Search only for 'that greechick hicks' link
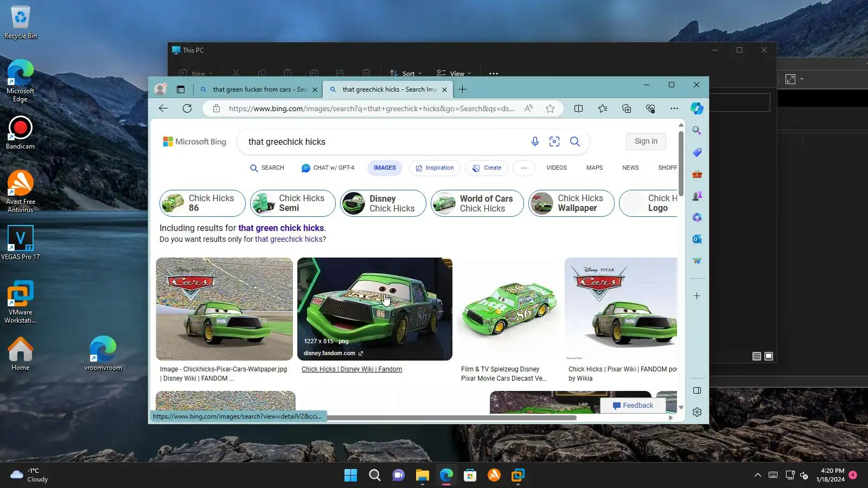The height and width of the screenshot is (488, 868). [289, 239]
